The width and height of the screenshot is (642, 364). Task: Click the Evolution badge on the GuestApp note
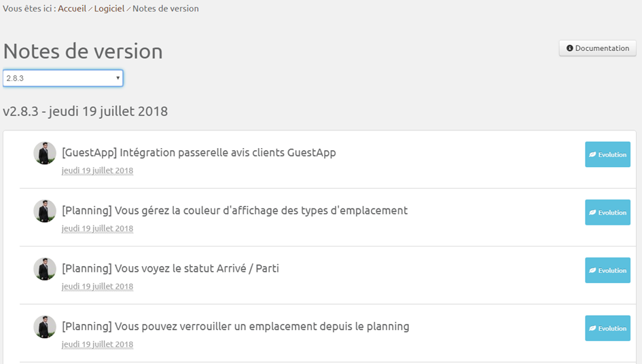[607, 154]
